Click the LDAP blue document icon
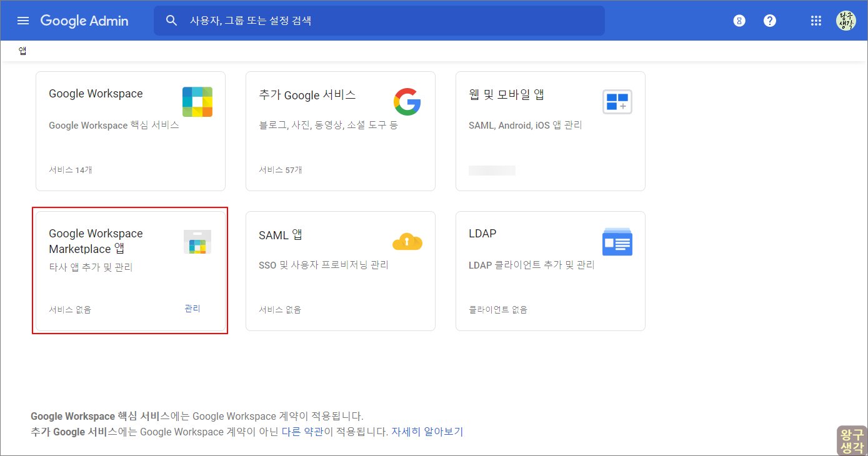Screen dimensions: 868x456 [x=617, y=242]
